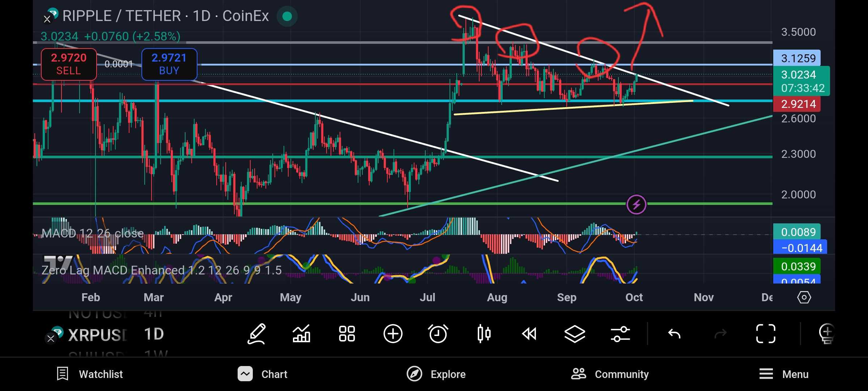
Task: Click the 2.9721 BUY button
Action: coord(169,64)
